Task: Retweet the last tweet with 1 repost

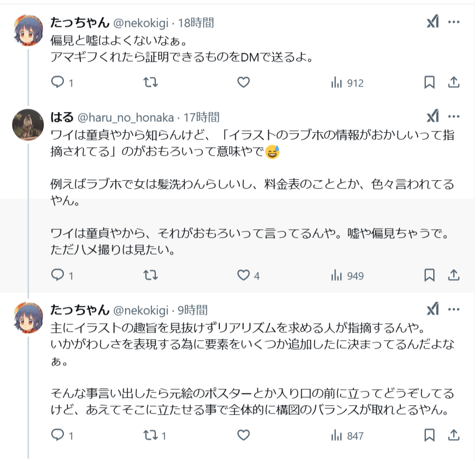Action: [150, 435]
